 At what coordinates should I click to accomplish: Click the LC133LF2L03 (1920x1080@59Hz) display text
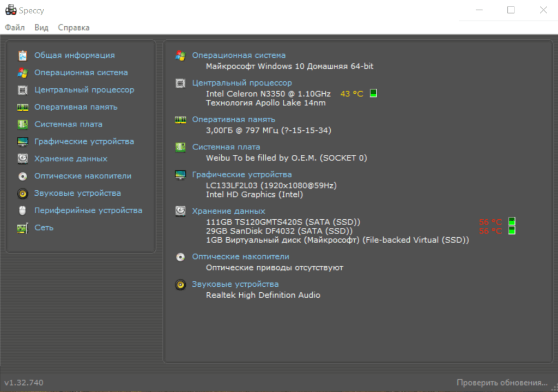[x=271, y=185]
